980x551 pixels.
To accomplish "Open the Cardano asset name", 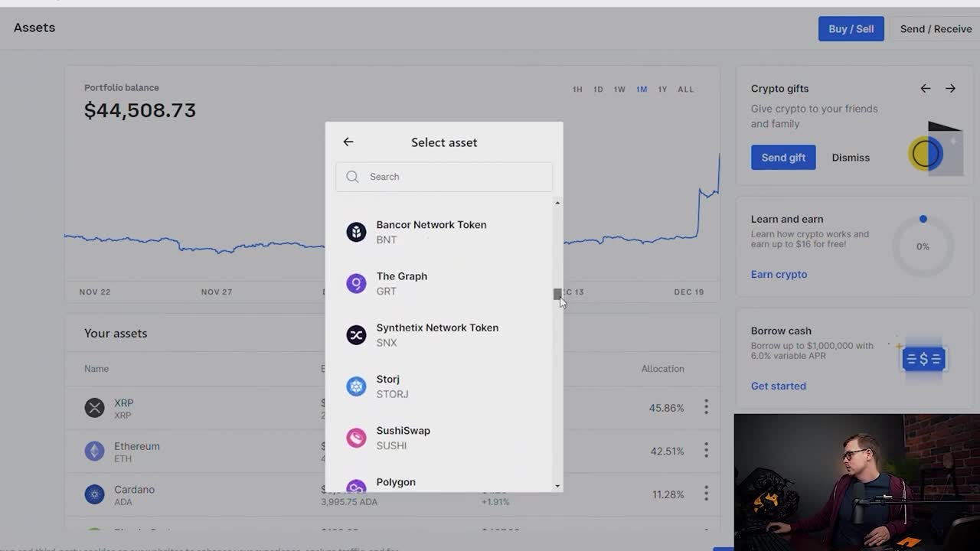I will 134,490.
